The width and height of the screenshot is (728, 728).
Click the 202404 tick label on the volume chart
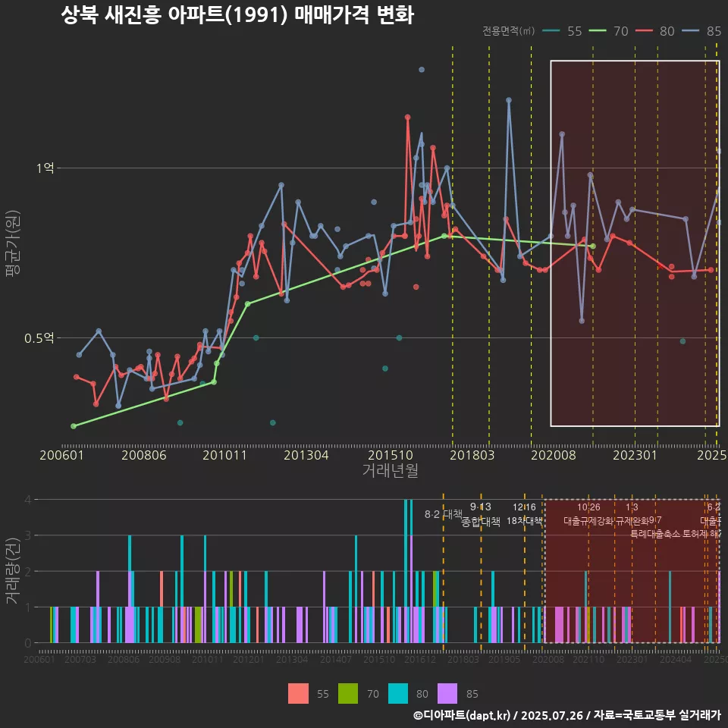click(x=676, y=659)
